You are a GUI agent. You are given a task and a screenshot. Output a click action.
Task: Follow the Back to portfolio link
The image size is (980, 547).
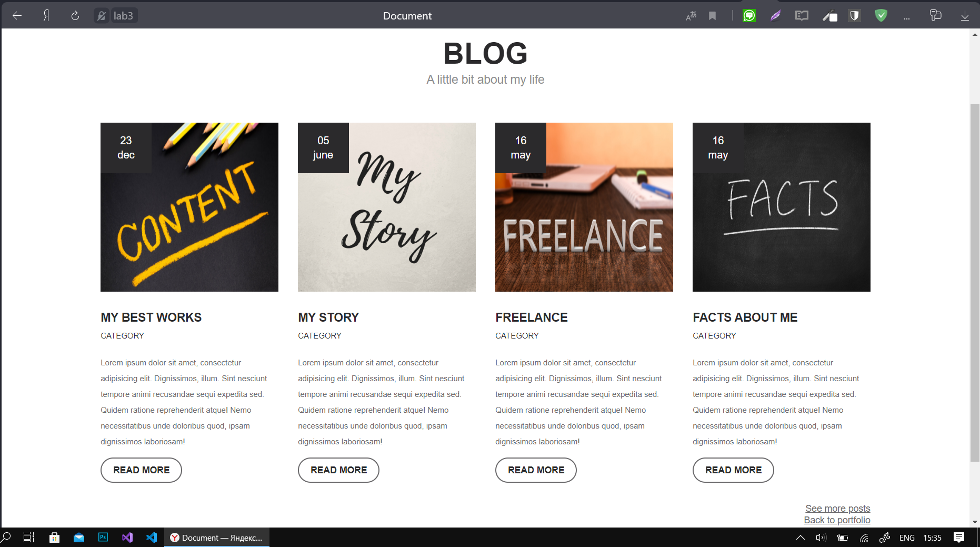(x=837, y=520)
